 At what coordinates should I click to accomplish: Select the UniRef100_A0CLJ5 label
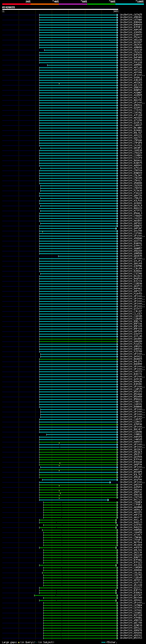coord(131,520)
